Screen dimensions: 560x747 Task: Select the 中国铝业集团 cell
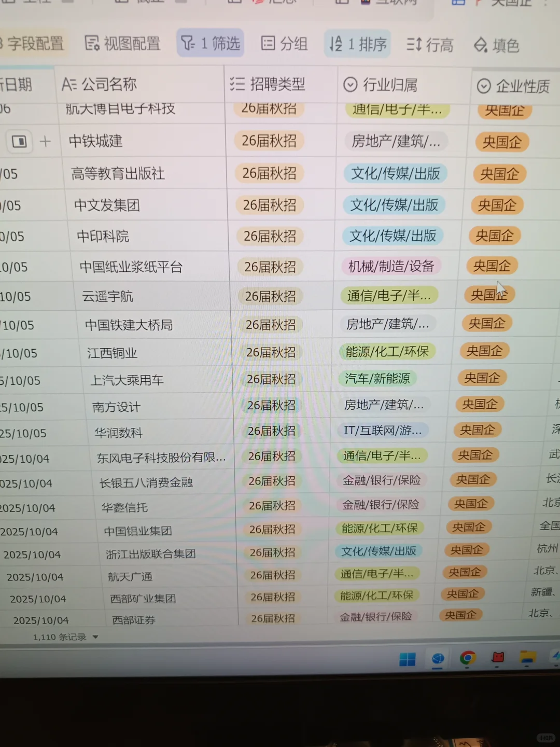pyautogui.click(x=167, y=531)
